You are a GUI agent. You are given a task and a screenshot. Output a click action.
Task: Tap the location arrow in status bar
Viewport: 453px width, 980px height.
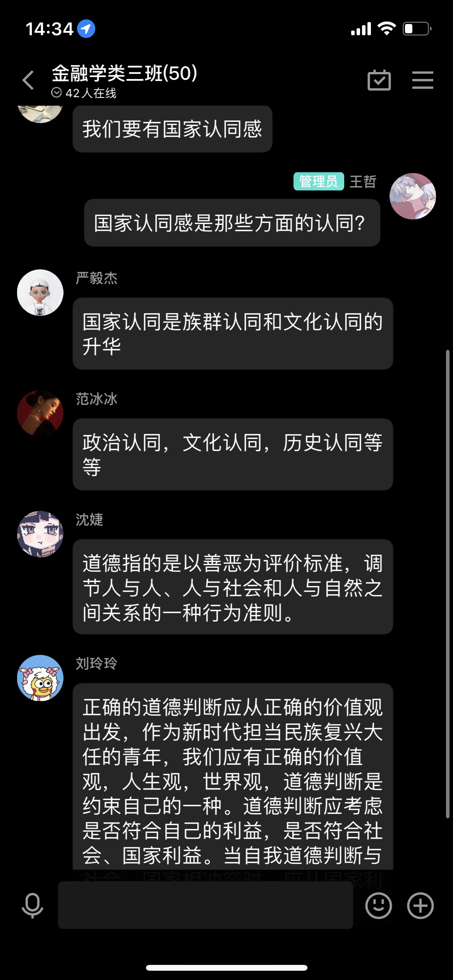[x=86, y=29]
